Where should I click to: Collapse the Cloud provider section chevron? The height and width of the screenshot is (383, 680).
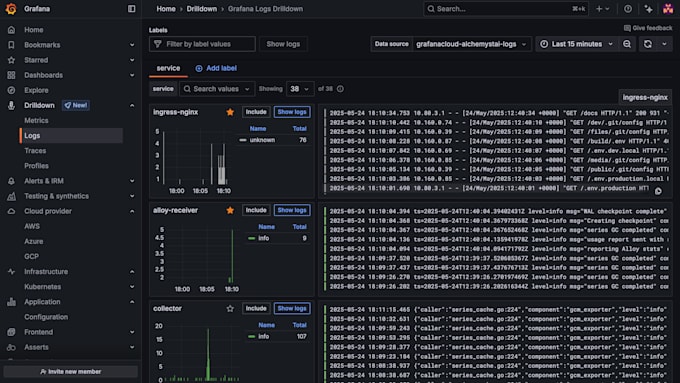click(x=132, y=211)
